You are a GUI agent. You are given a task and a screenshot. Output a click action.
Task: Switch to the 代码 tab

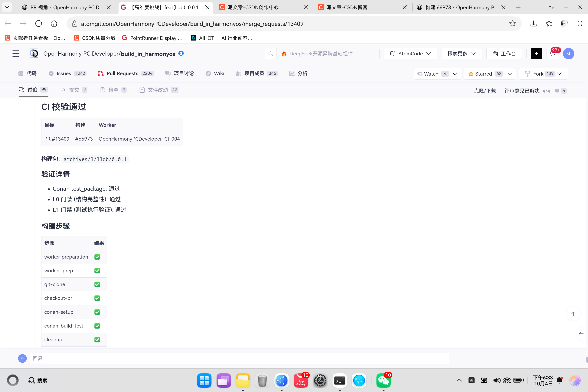tap(28, 73)
